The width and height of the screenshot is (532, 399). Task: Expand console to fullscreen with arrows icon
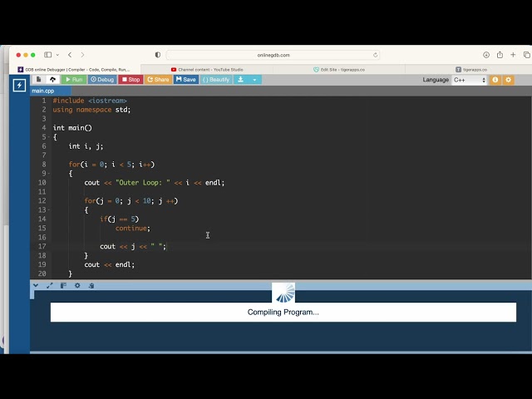(x=50, y=285)
